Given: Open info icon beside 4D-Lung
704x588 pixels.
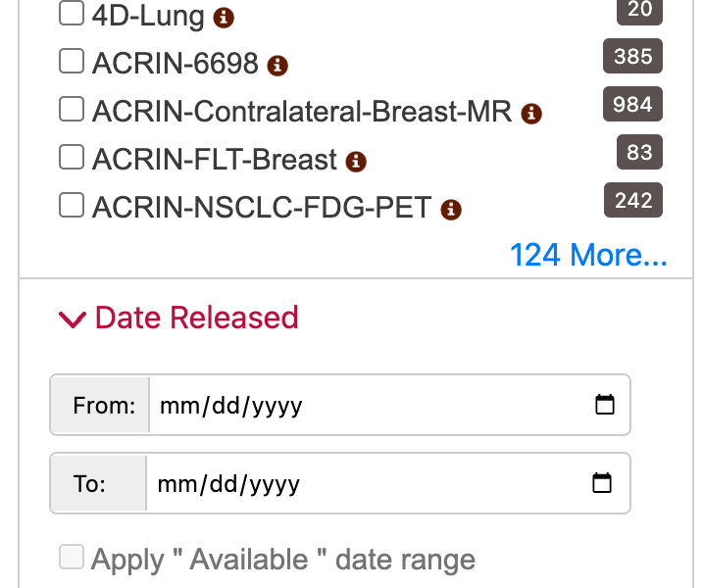Looking at the screenshot, I should (x=224, y=18).
